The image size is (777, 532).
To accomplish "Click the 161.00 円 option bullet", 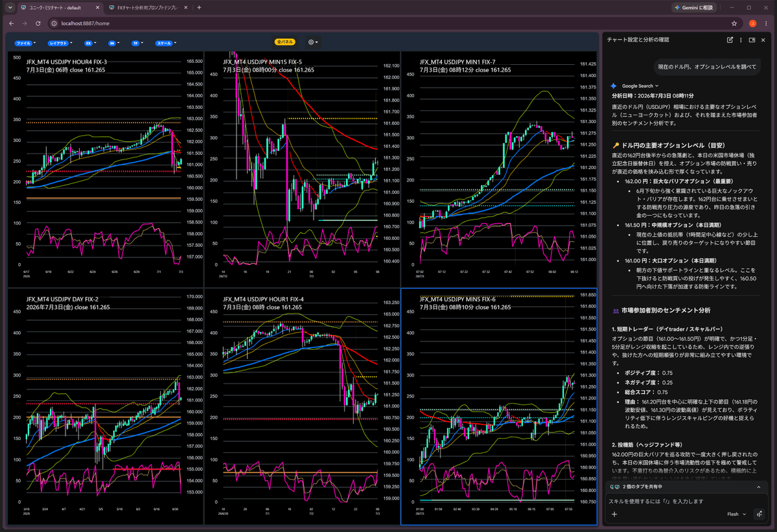I will 671,260.
